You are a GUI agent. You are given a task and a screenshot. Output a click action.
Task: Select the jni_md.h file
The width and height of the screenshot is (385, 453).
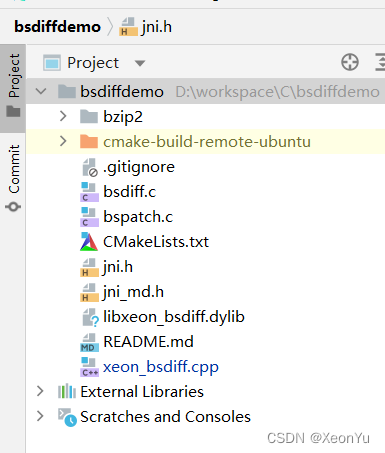tap(133, 292)
